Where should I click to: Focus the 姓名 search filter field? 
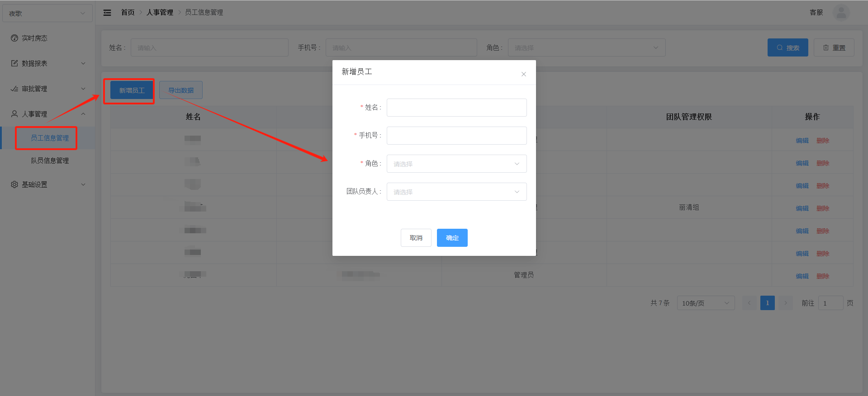click(x=209, y=47)
